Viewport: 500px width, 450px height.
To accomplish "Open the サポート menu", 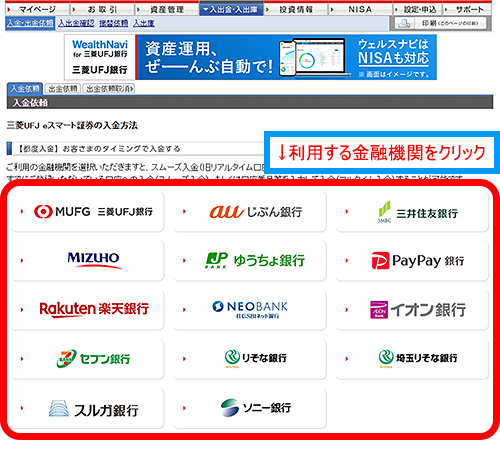I will point(467,9).
